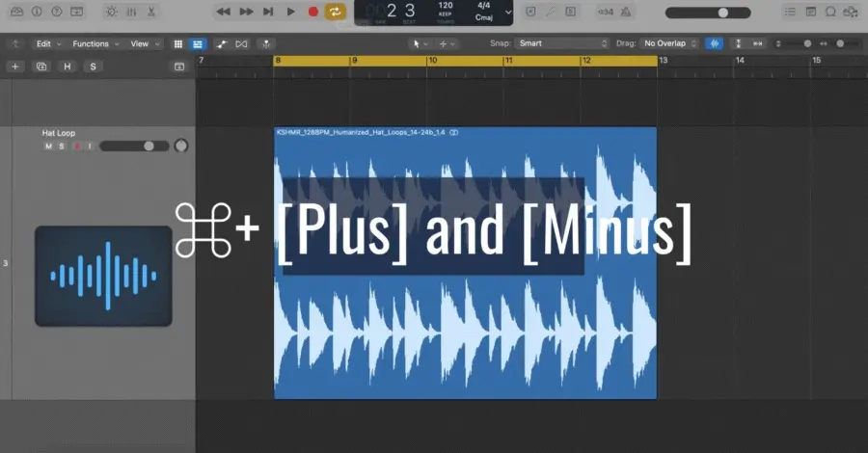Click the 120 tempo value

[446, 6]
